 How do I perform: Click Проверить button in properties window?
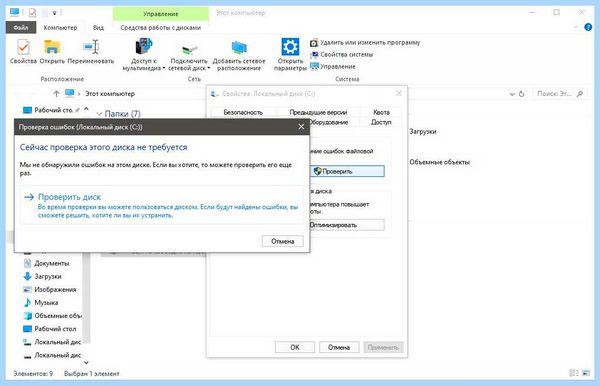(347, 171)
